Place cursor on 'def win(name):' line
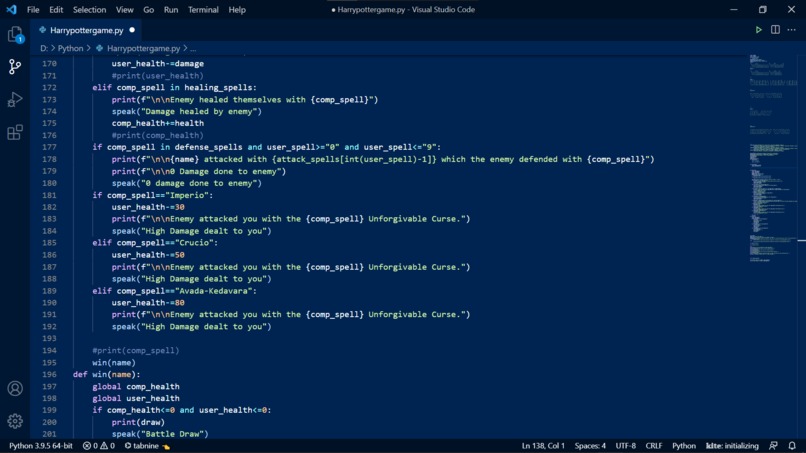This screenshot has height=453, width=806. coord(106,374)
